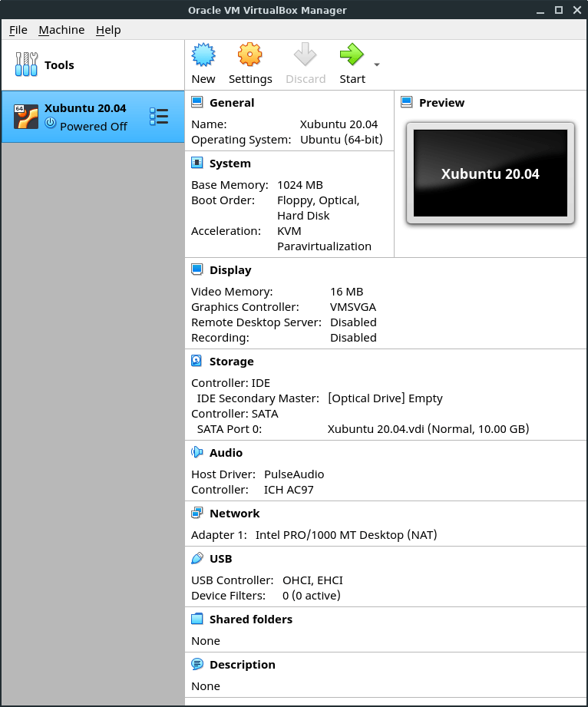Click the Network section icon
Image resolution: width=588 pixels, height=707 pixels.
click(197, 514)
